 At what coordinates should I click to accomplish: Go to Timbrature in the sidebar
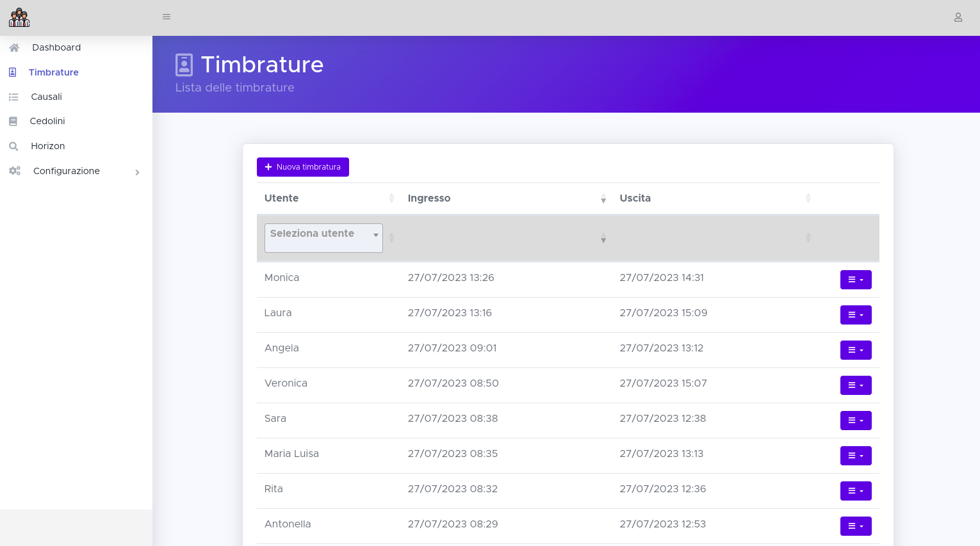[x=54, y=72]
